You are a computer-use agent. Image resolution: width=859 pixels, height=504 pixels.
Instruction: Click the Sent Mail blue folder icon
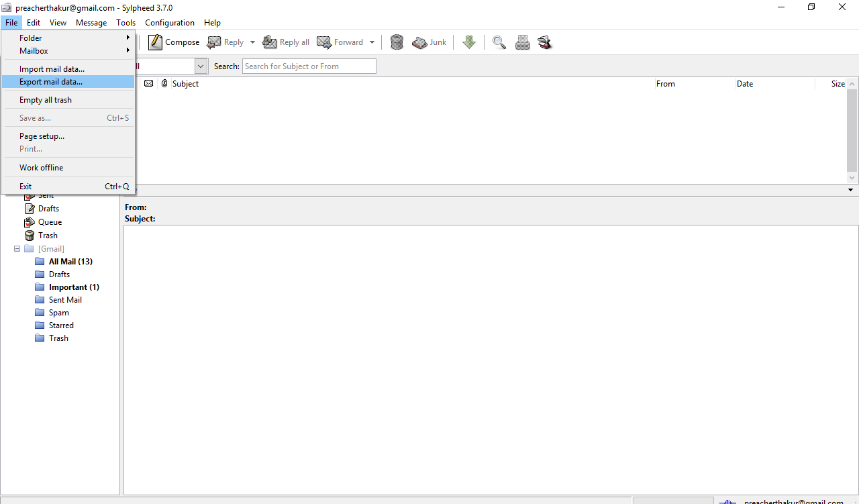pos(40,300)
